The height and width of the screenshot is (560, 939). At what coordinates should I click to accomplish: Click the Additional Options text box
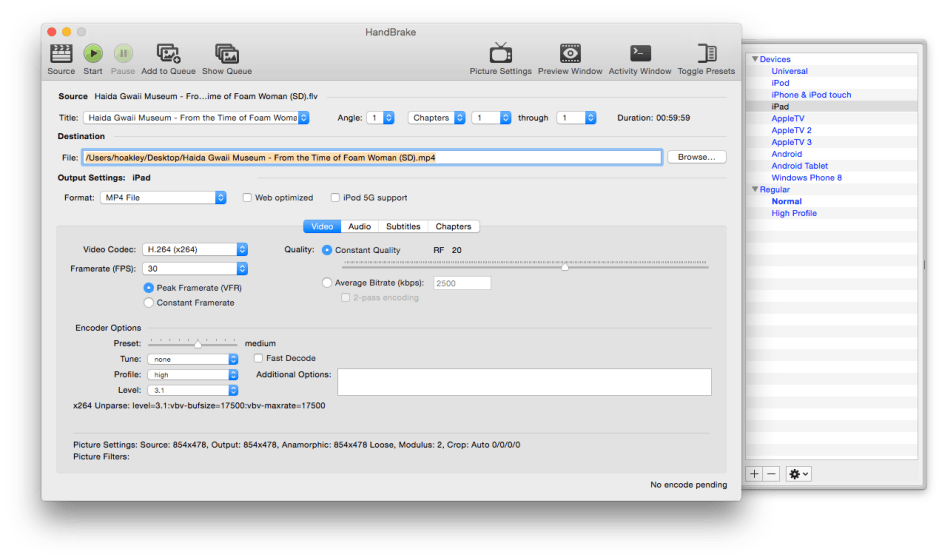[x=524, y=382]
